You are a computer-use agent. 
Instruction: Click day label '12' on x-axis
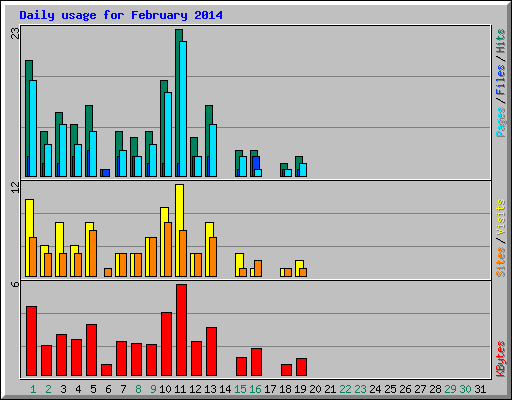195,389
